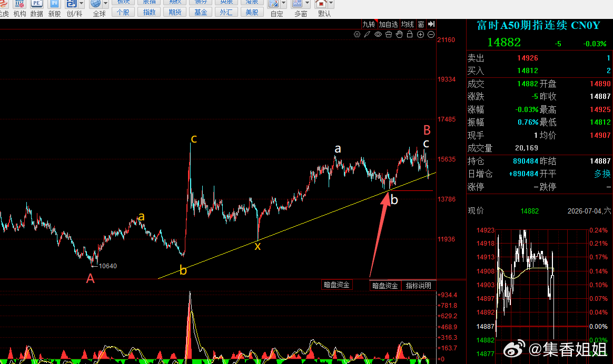This screenshot has height=364, width=613.
Task: Open the 自定 custom layout icon
Action: click(274, 5)
